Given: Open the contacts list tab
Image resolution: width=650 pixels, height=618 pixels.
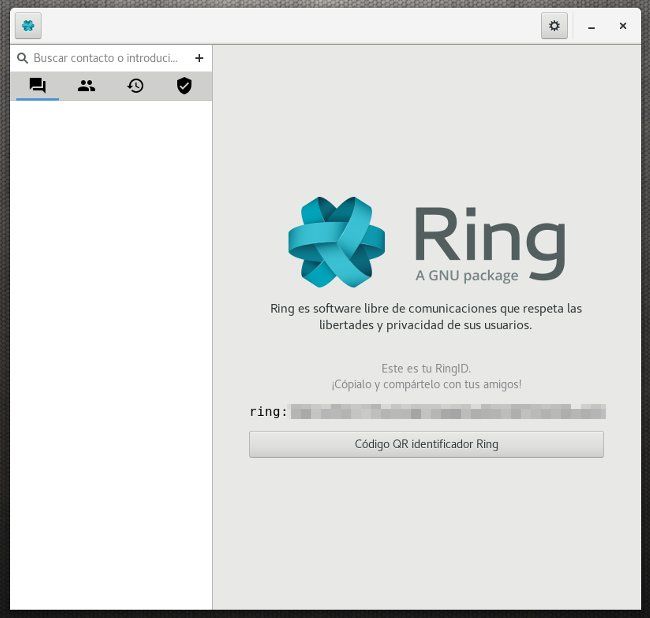Looking at the screenshot, I should [86, 86].
